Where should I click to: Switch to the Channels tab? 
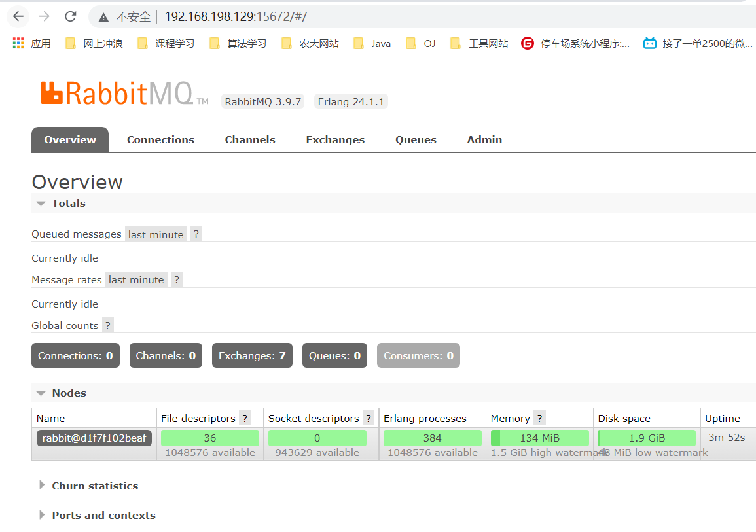(x=250, y=140)
